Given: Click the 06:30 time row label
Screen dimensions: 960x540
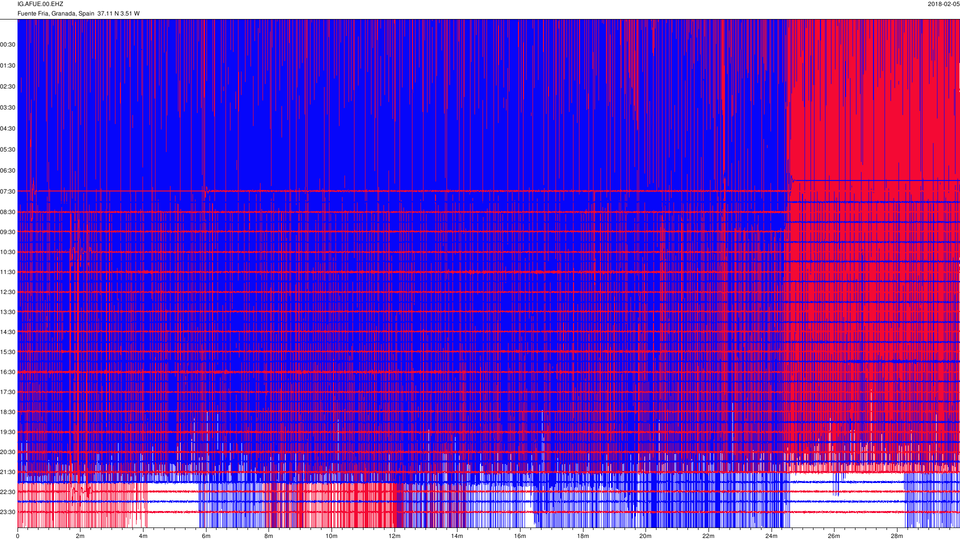Looking at the screenshot, I should (x=8, y=170).
